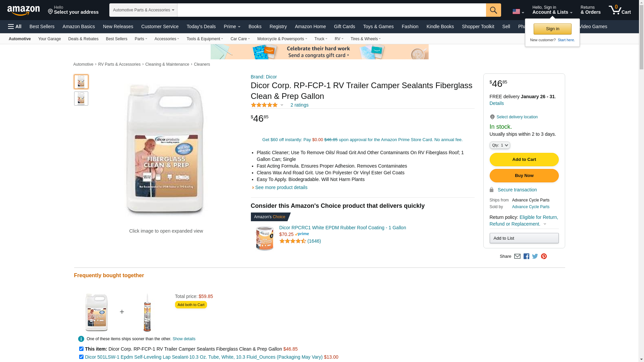The width and height of the screenshot is (644, 362).
Task: Open the Qty quantity dropdown
Action: click(x=499, y=145)
